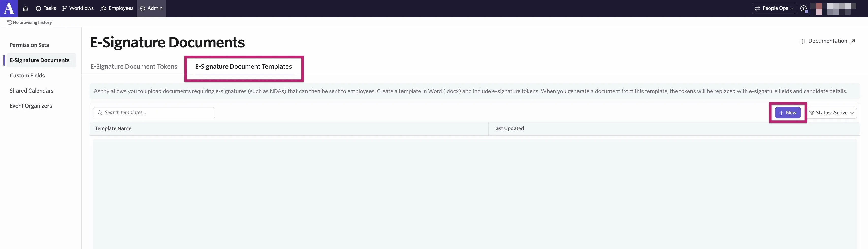
Task: Open the Documentation external link
Action: point(827,41)
